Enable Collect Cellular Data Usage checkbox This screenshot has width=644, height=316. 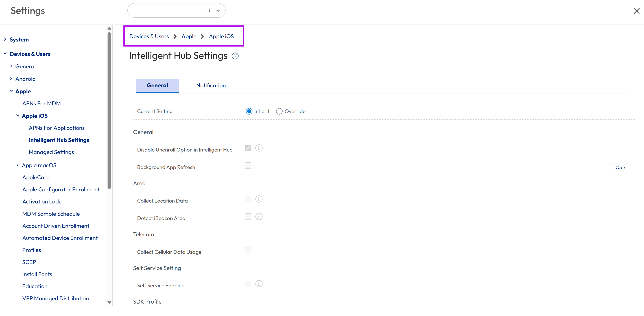(x=248, y=250)
